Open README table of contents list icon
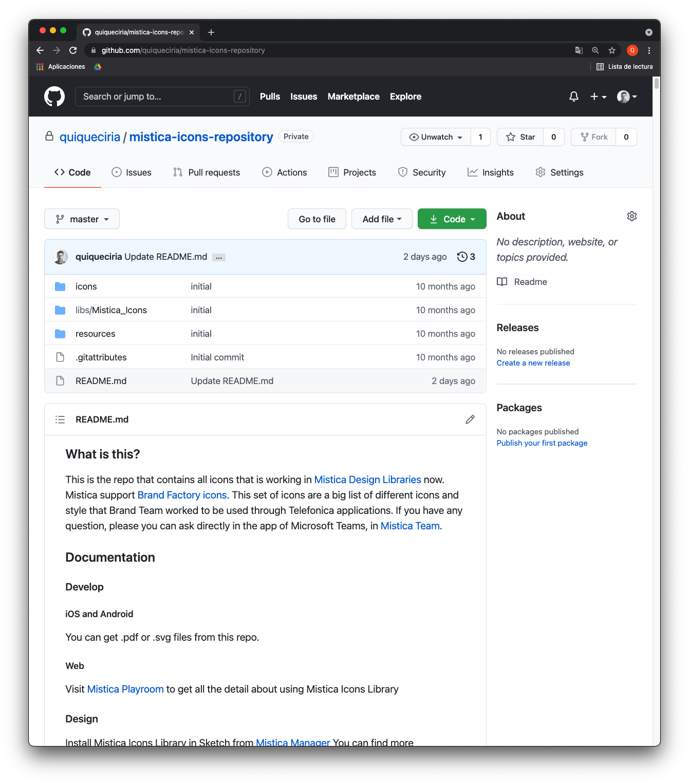Image resolution: width=689 pixels, height=784 pixels. click(60, 419)
